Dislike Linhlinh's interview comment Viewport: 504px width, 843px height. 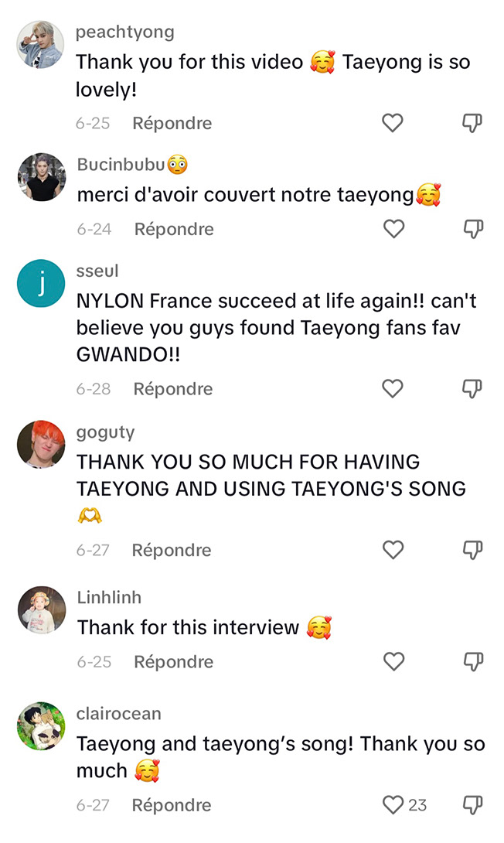point(473,661)
